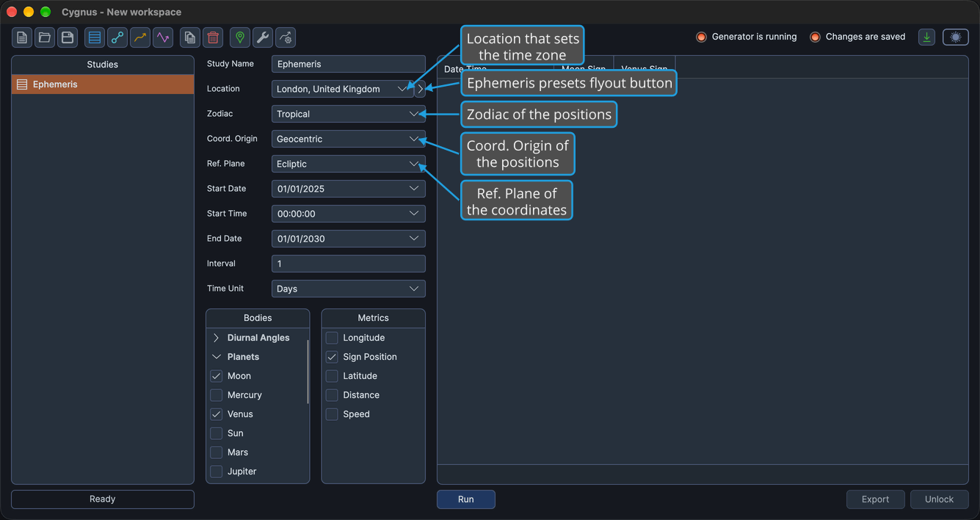Enable the Speed metric checkbox
This screenshot has height=520, width=980.
pos(332,414)
